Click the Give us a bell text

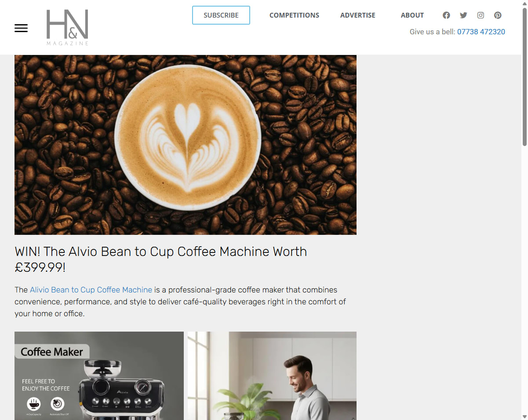tap(432, 32)
